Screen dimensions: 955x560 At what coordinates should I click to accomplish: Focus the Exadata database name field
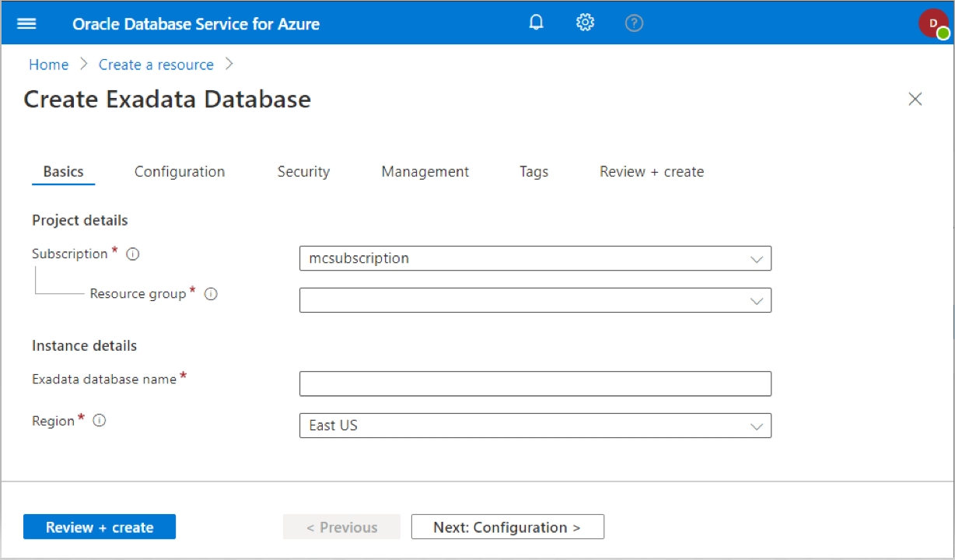tap(535, 383)
